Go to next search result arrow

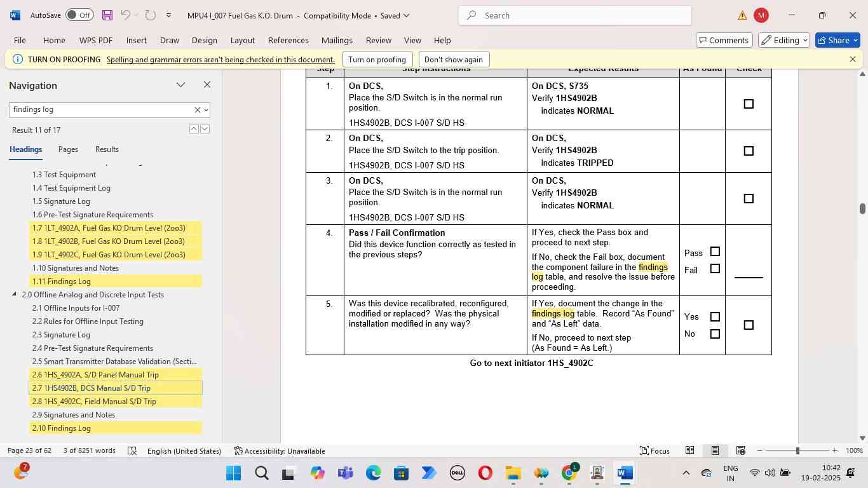click(205, 129)
